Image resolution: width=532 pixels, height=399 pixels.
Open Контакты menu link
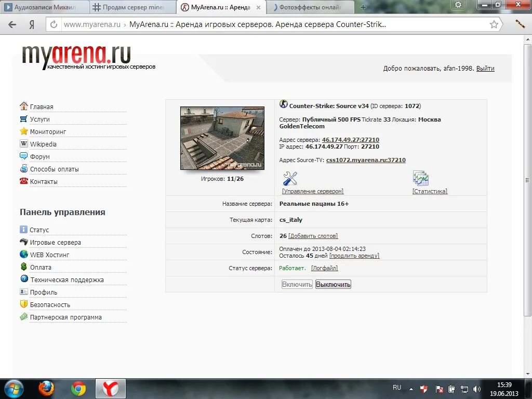[44, 181]
